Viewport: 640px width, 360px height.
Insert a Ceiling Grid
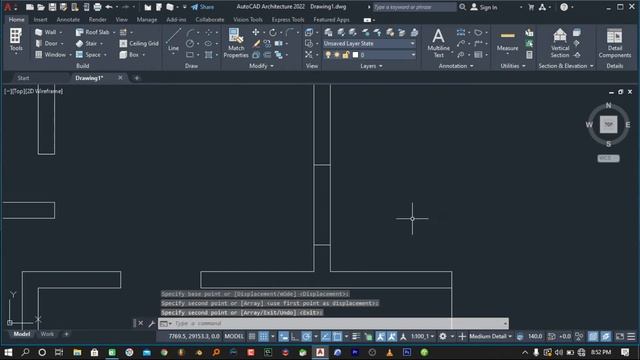tap(139, 43)
